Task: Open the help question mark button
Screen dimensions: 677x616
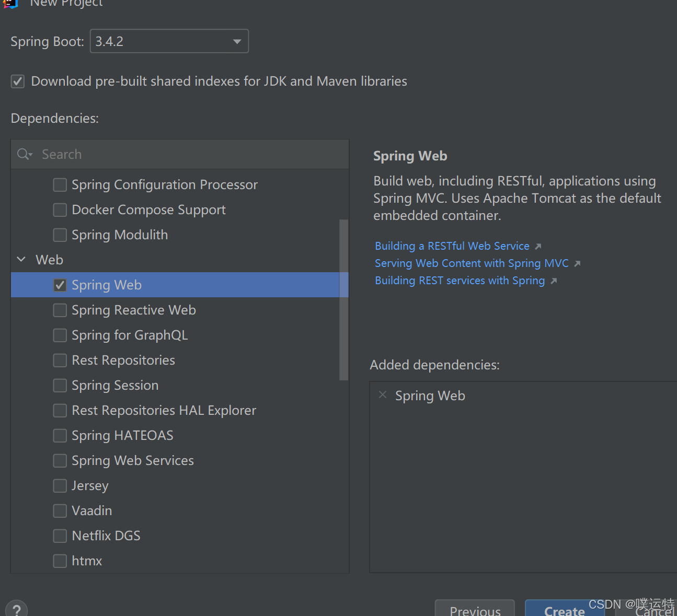Action: click(16, 609)
